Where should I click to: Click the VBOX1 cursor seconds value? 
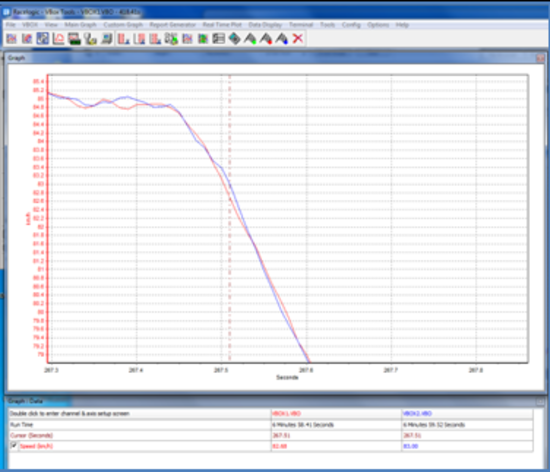281,435
